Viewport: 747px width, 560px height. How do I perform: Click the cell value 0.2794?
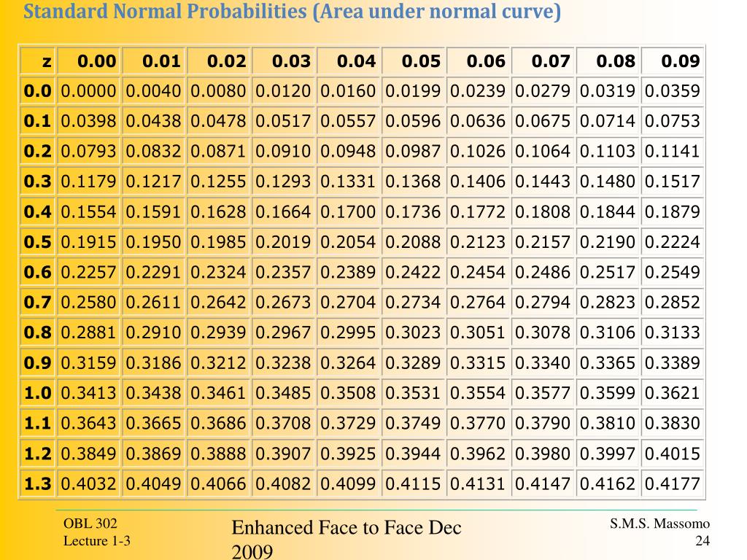pyautogui.click(x=543, y=303)
